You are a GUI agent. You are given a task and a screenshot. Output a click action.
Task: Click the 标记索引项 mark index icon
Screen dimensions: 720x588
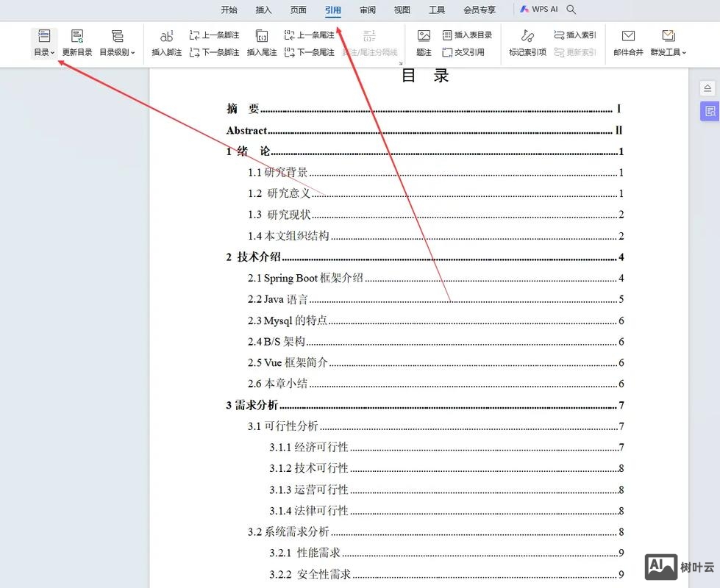click(527, 36)
